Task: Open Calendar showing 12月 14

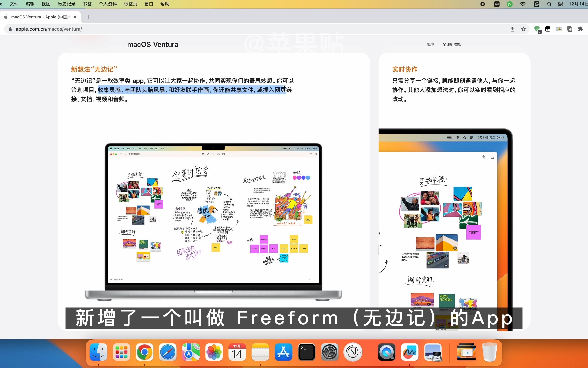Action: click(237, 352)
